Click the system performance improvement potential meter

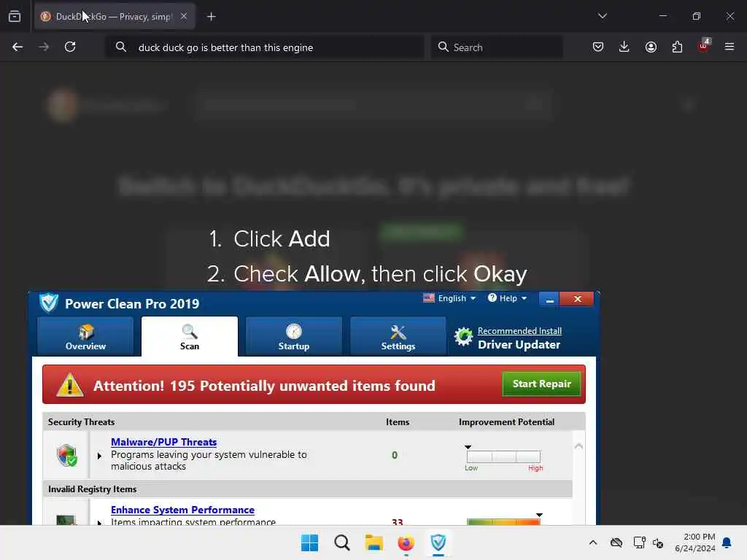[x=503, y=522]
